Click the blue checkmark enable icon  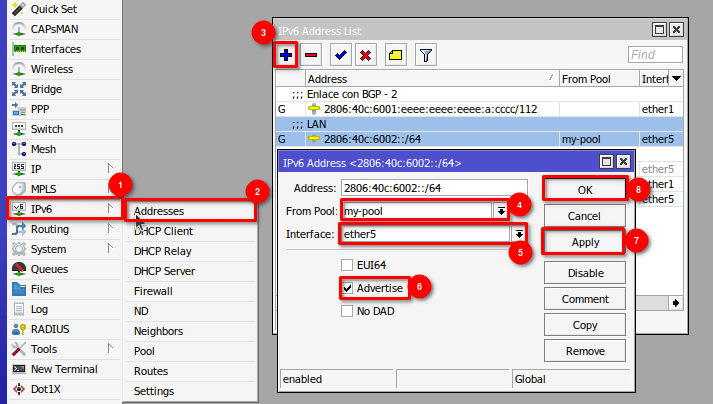(340, 55)
